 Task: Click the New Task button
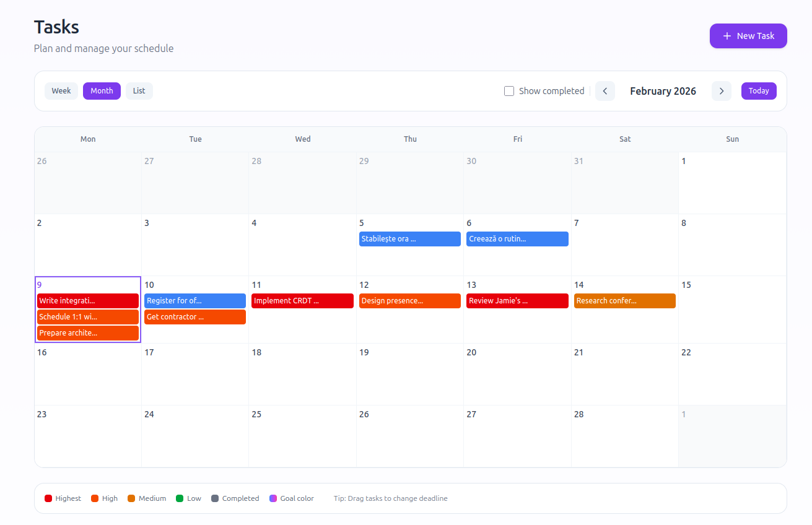tap(748, 36)
